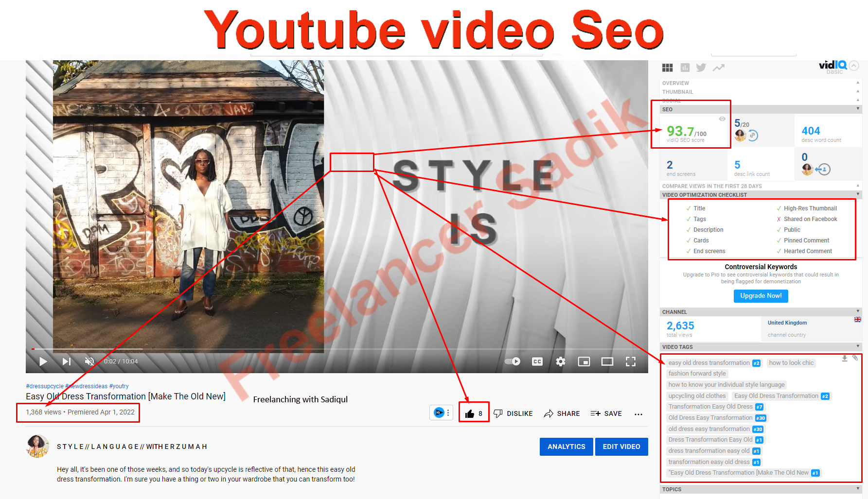This screenshot has height=499, width=868.
Task: Click 'how to know your individual style language' tag
Action: pos(726,385)
